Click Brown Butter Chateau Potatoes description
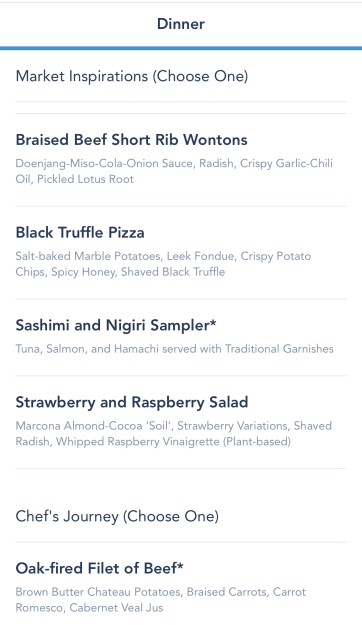This screenshot has height=625, width=362. 161,600
